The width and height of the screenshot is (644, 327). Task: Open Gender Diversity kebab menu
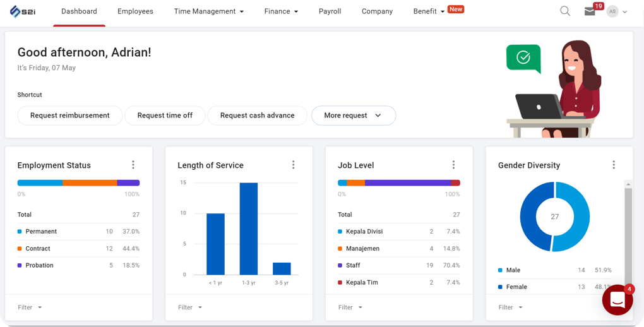tap(614, 165)
